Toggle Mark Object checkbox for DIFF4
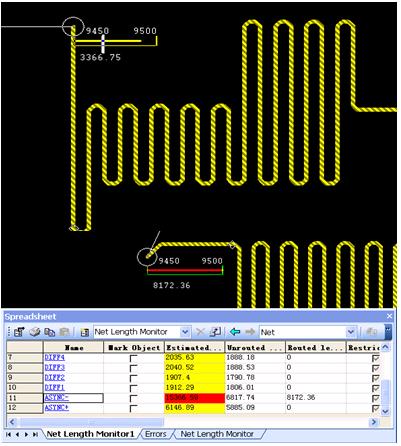The height and width of the screenshot is (446, 401). (133, 358)
